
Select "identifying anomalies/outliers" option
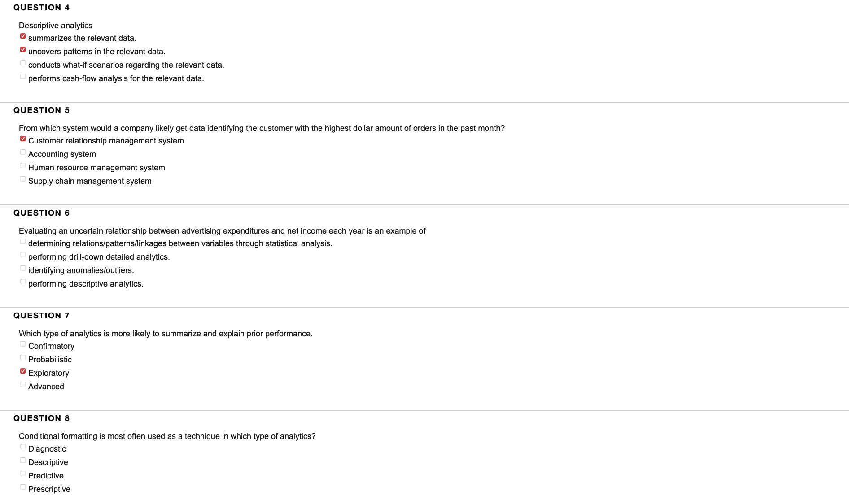(23, 268)
